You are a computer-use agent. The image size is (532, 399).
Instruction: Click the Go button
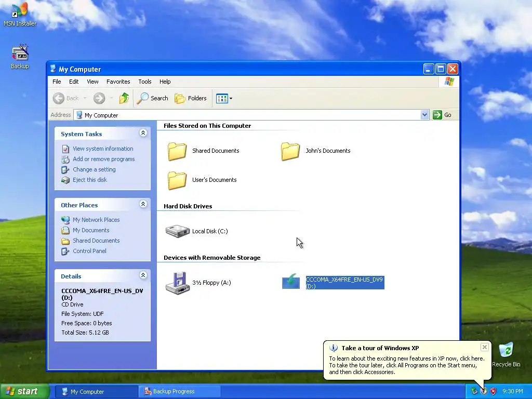tap(442, 115)
